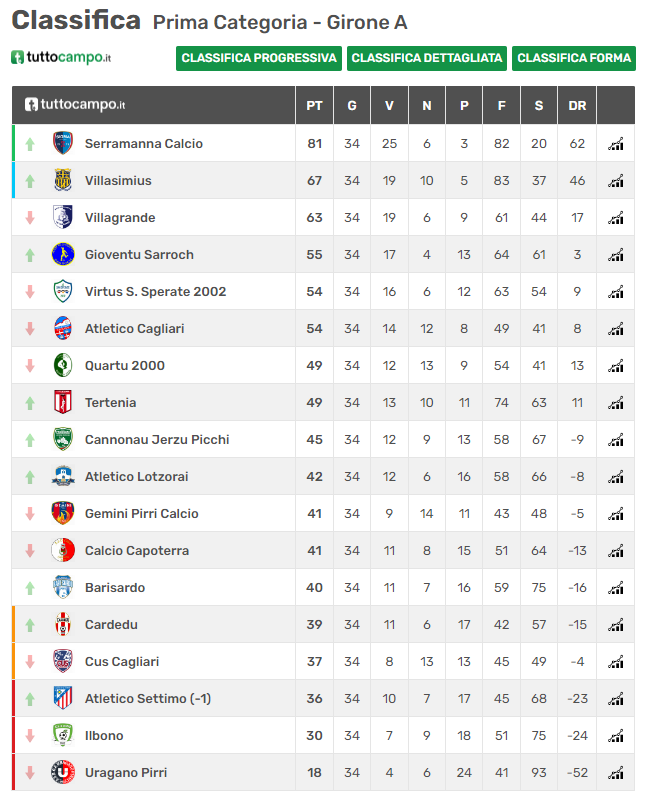Open the stats chart icon for Villasimius
The width and height of the screenshot is (647, 801).
click(615, 181)
